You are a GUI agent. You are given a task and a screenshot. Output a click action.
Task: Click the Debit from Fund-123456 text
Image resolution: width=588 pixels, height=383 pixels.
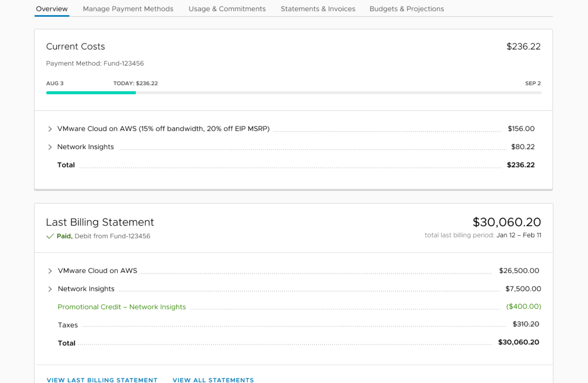tap(112, 236)
